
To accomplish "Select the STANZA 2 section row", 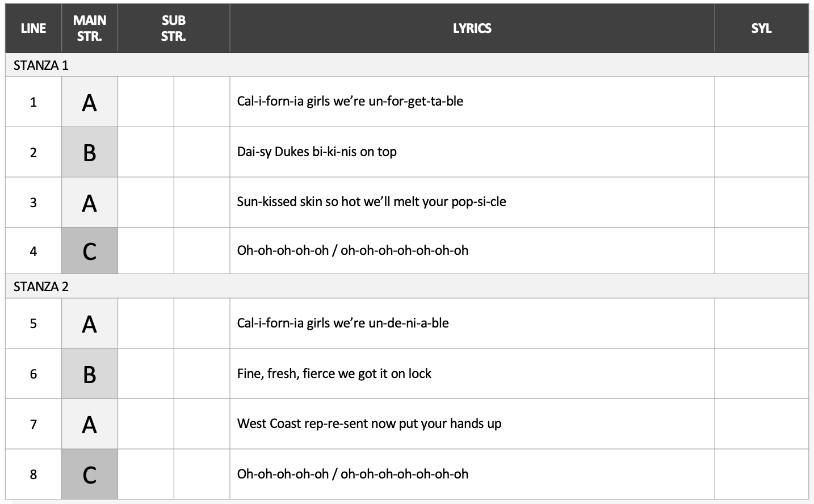I will coord(407,286).
